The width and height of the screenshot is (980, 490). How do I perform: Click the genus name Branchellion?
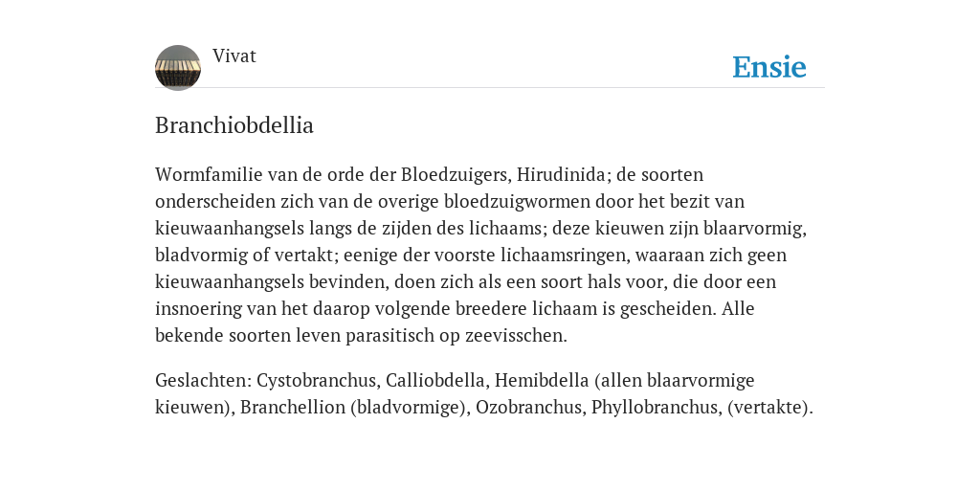coord(293,407)
